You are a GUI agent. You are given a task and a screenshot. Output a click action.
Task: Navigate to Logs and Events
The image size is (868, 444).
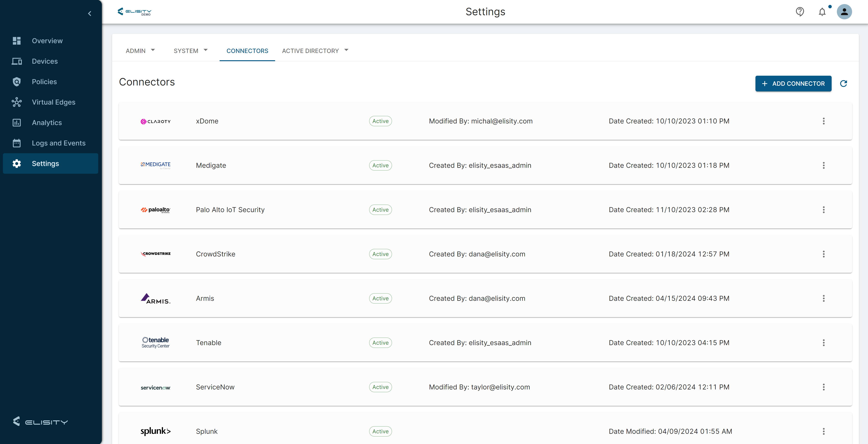(58, 143)
